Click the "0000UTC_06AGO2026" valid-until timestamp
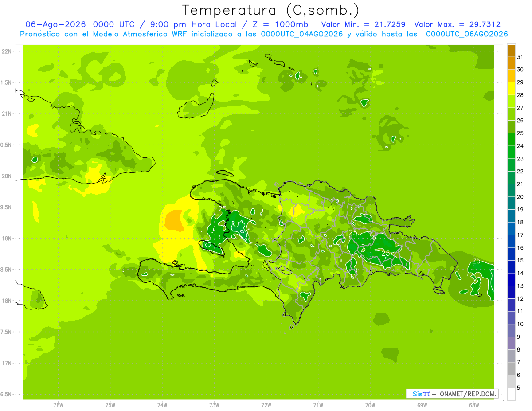 tap(467, 34)
